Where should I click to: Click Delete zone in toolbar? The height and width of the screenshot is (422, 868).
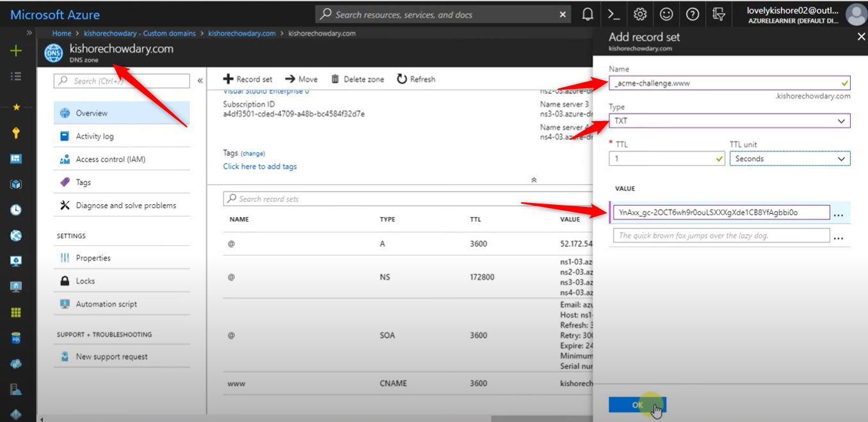tap(357, 79)
